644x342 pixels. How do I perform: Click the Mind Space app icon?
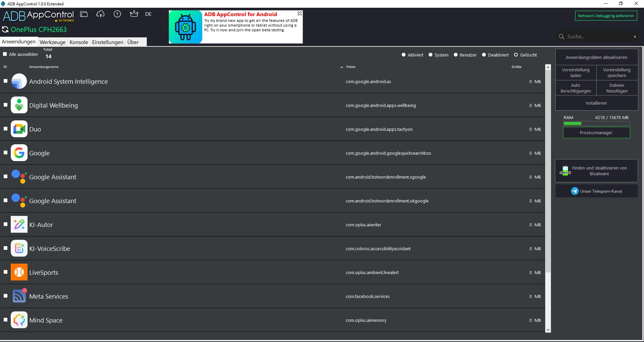click(x=19, y=320)
